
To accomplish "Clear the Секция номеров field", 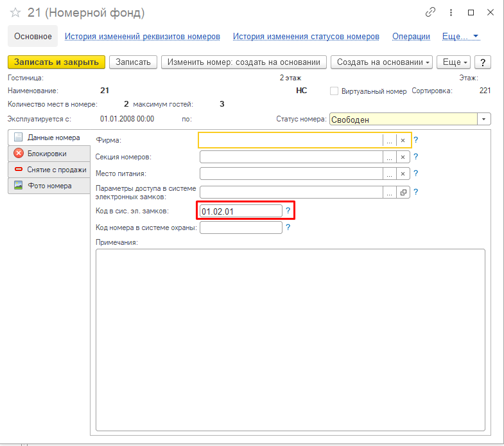I will coord(403,157).
